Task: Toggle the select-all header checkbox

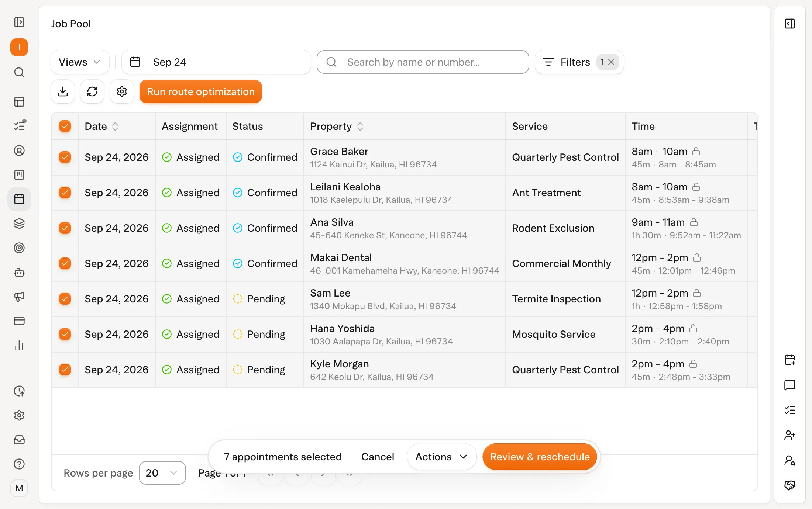Action: coord(65,126)
